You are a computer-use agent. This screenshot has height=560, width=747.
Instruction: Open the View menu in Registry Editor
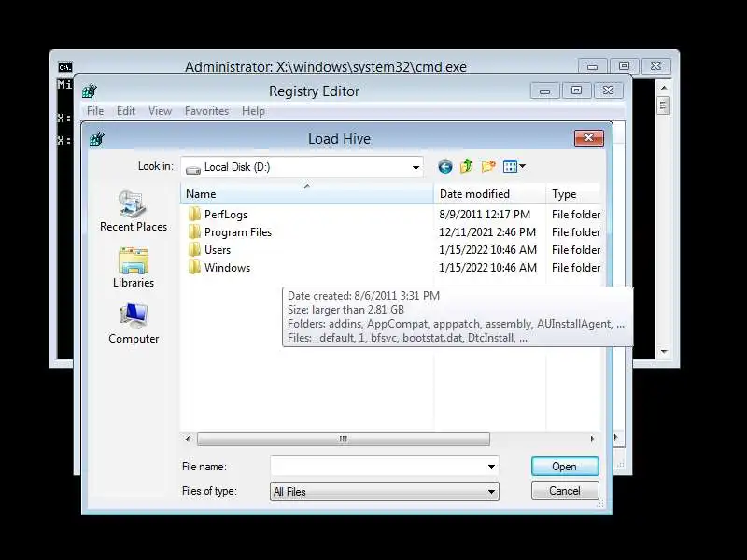tap(160, 111)
